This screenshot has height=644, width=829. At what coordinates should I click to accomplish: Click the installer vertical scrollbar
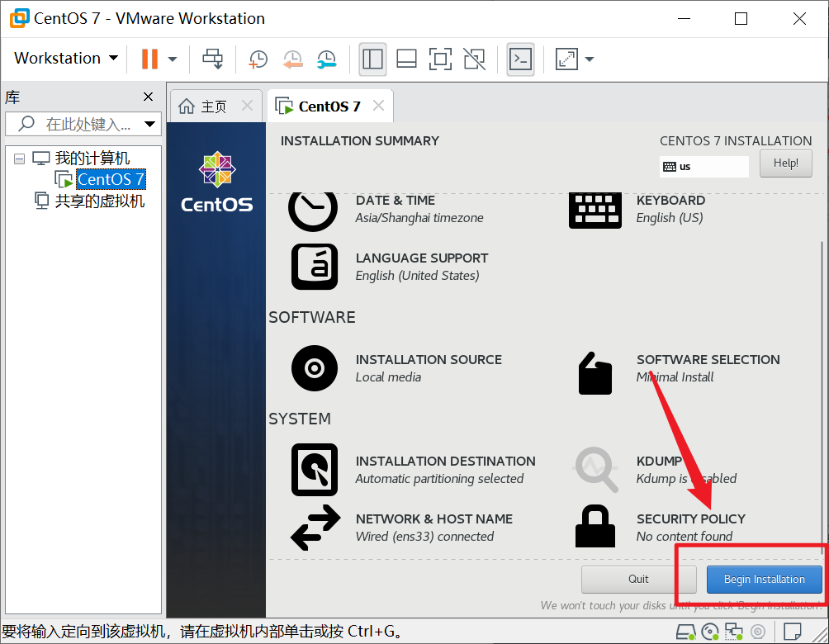pos(822,396)
